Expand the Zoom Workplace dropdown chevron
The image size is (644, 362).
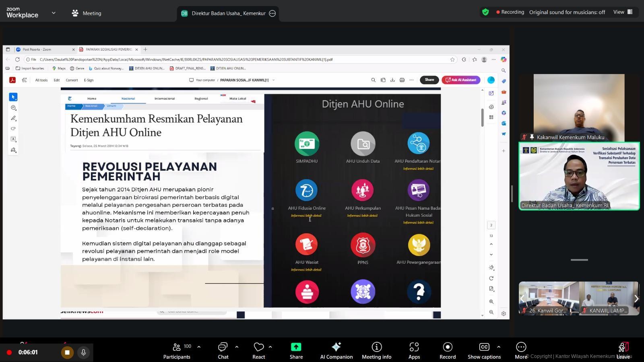[x=54, y=13]
